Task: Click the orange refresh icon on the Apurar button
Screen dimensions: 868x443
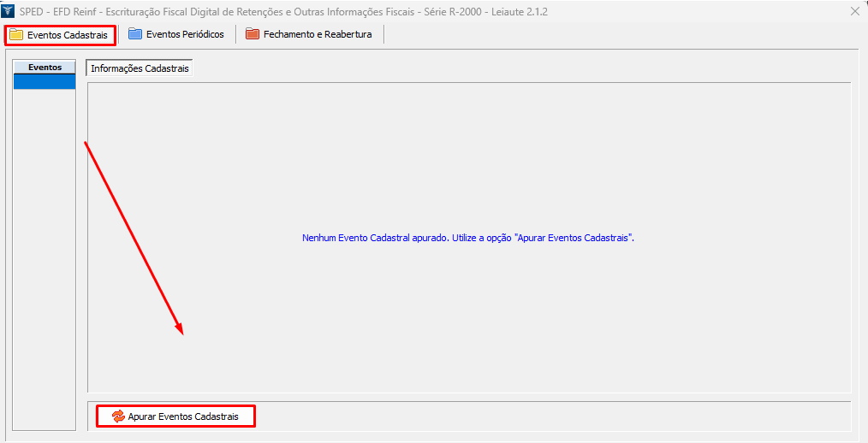Action: click(118, 416)
